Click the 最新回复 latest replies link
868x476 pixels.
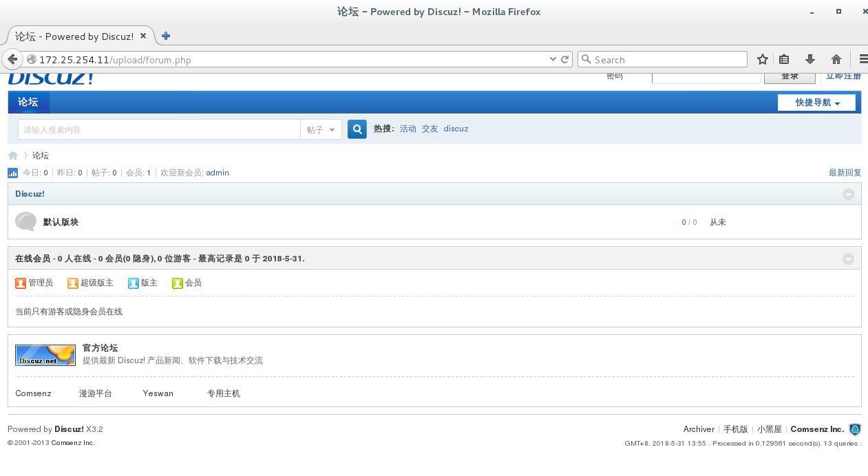click(x=845, y=173)
